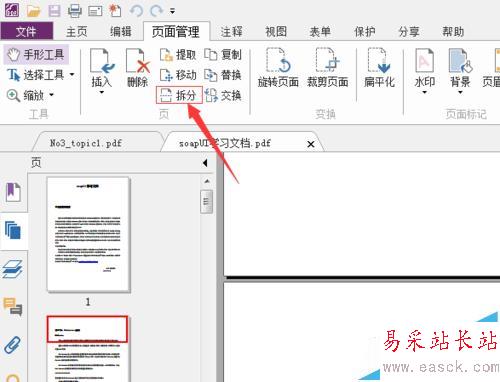500x382 pixels.
Task: Undo the last action
Action: click(x=136, y=11)
